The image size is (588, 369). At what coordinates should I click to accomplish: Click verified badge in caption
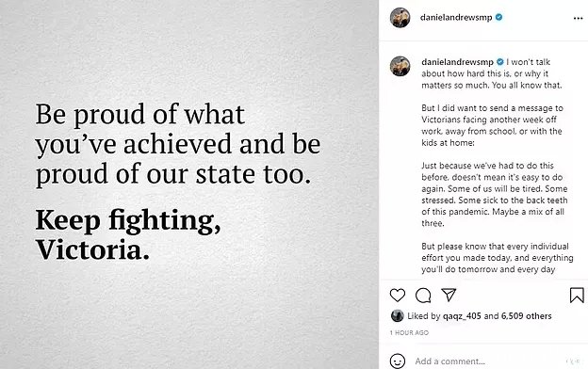500,62
